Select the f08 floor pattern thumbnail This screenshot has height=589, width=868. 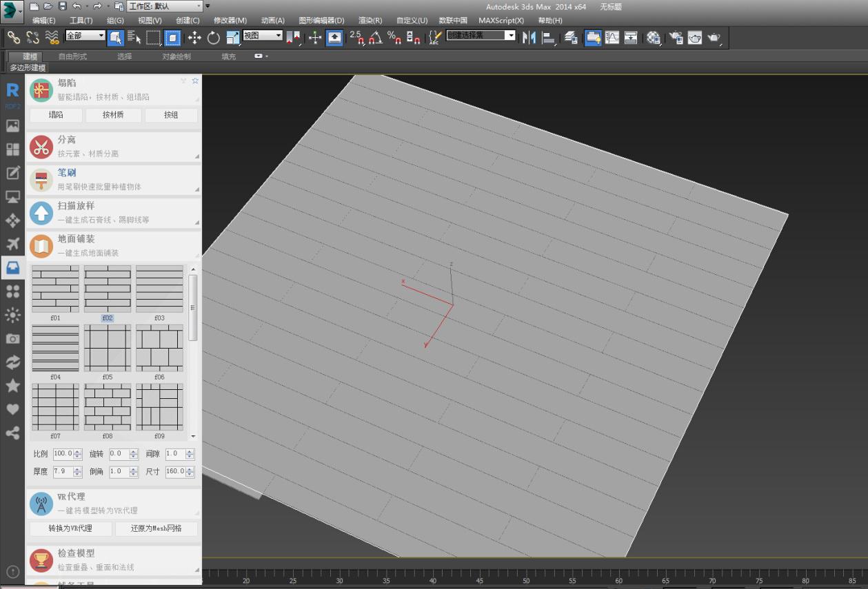(x=108, y=407)
